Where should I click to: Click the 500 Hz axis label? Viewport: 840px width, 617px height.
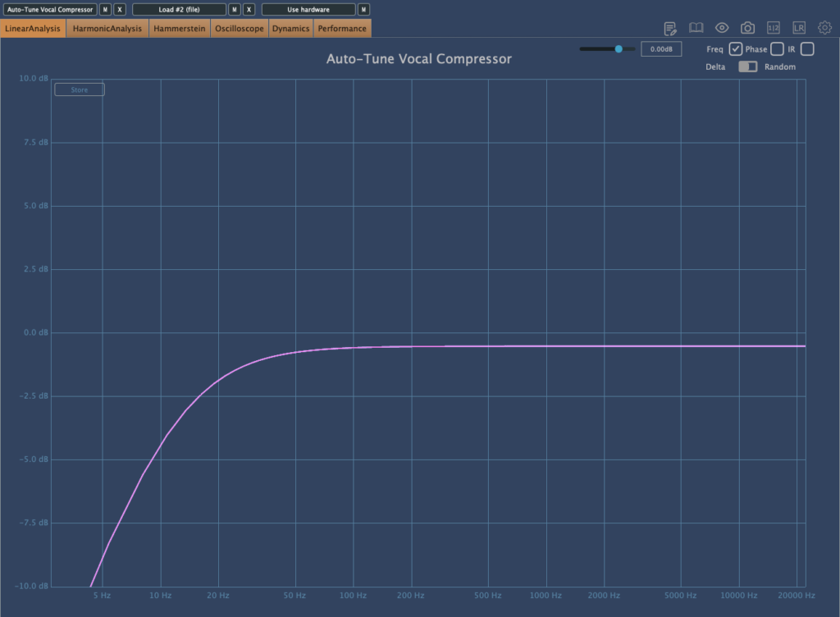point(487,596)
